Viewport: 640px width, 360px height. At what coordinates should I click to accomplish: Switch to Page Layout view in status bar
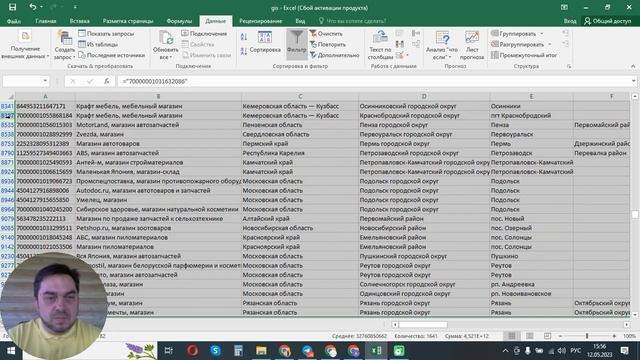[x=530, y=336]
